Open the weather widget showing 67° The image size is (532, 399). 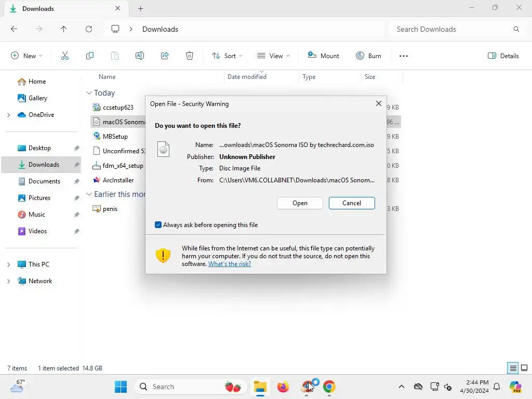[x=18, y=386]
